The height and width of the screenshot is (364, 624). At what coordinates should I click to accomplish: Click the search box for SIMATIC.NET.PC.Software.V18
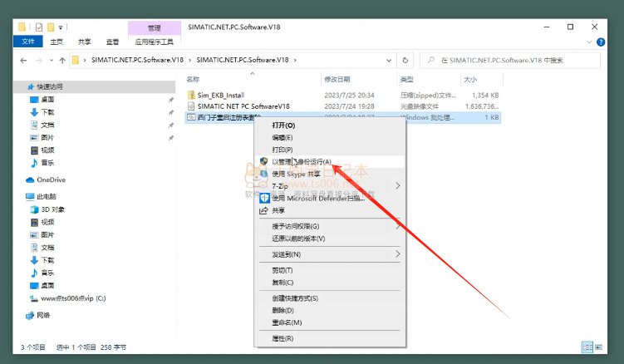[x=510, y=60]
